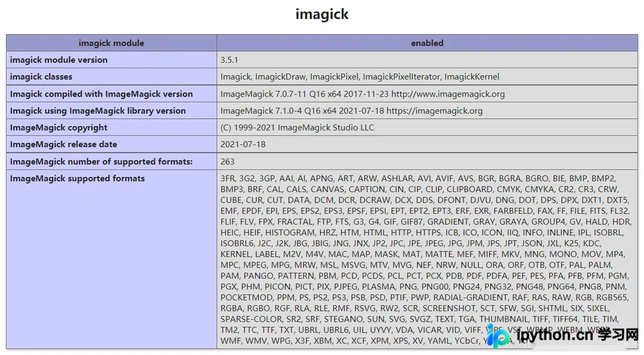Click the 'ImageMagick copyright' label

(58, 128)
